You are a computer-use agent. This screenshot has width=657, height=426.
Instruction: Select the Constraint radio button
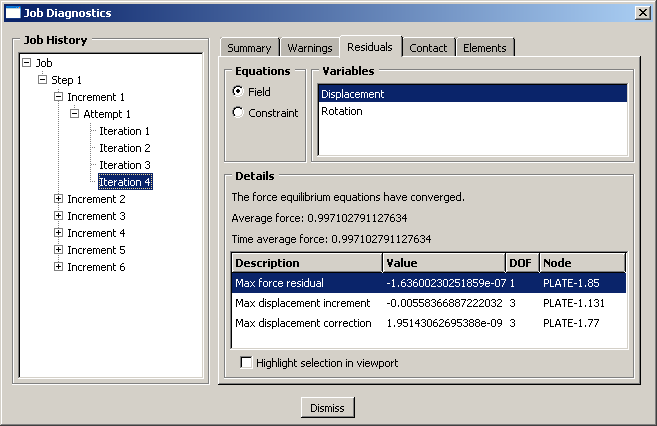click(x=238, y=113)
